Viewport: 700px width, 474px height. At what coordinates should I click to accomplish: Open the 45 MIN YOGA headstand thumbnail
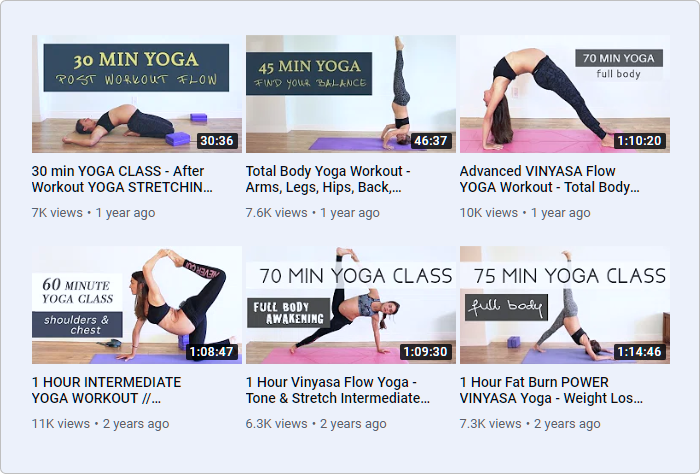point(350,94)
